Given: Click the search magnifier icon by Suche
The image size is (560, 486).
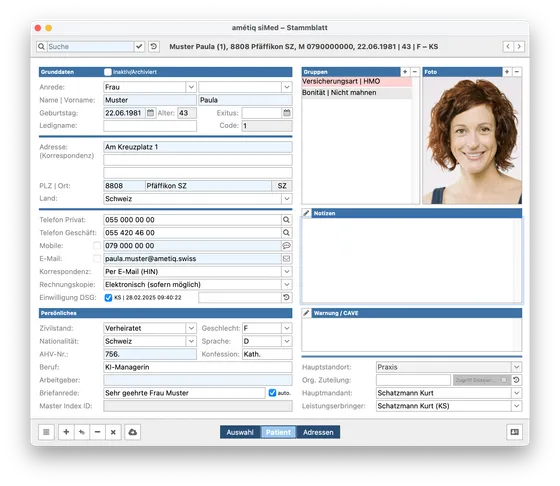Looking at the screenshot, I should point(41,46).
